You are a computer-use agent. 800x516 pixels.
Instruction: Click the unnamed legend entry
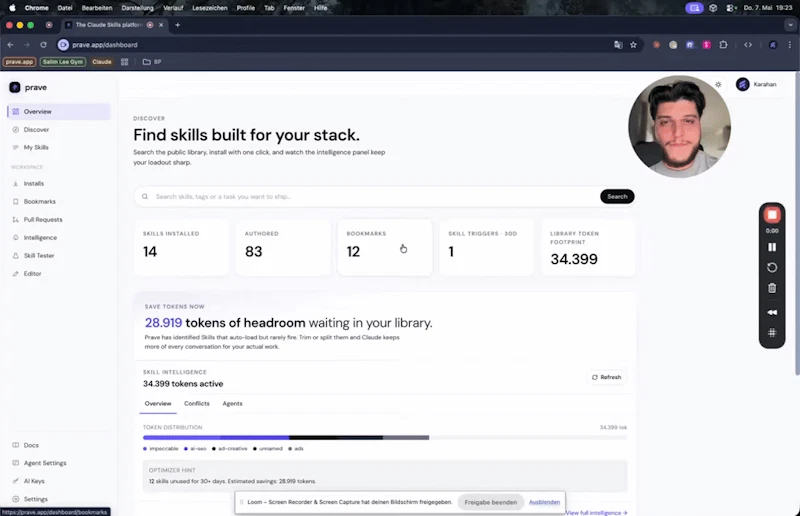pos(267,449)
